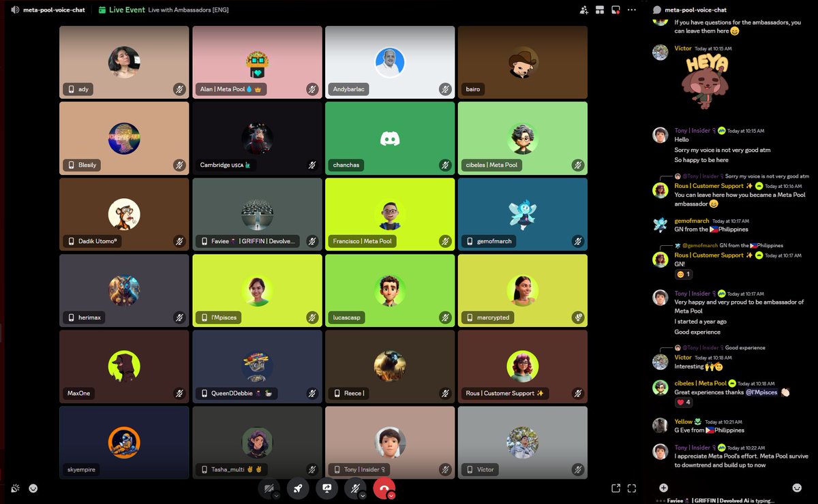The width and height of the screenshot is (818, 504).
Task: Click muted mic icon on gemofmarch tile
Action: 578,241
